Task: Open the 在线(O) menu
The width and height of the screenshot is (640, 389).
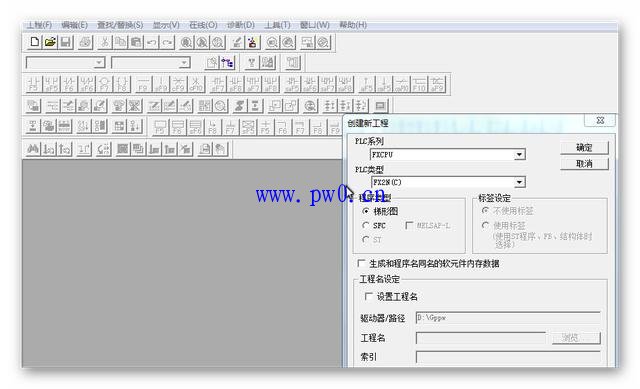Action: 203,25
